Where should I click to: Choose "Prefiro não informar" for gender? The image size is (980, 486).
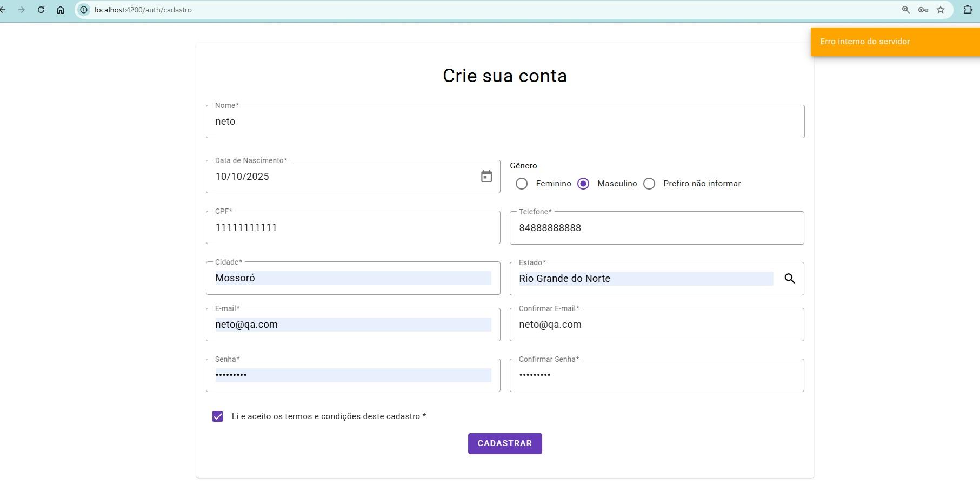[x=649, y=184]
